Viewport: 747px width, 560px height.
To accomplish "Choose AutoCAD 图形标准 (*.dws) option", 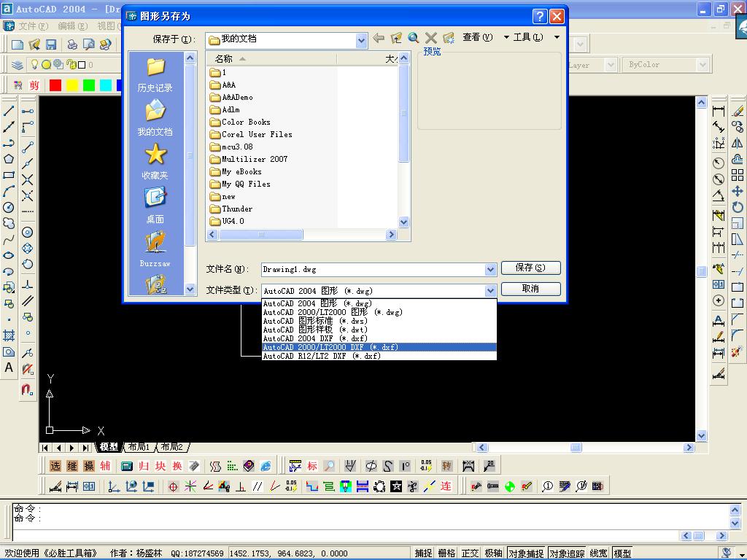I will (x=379, y=321).
